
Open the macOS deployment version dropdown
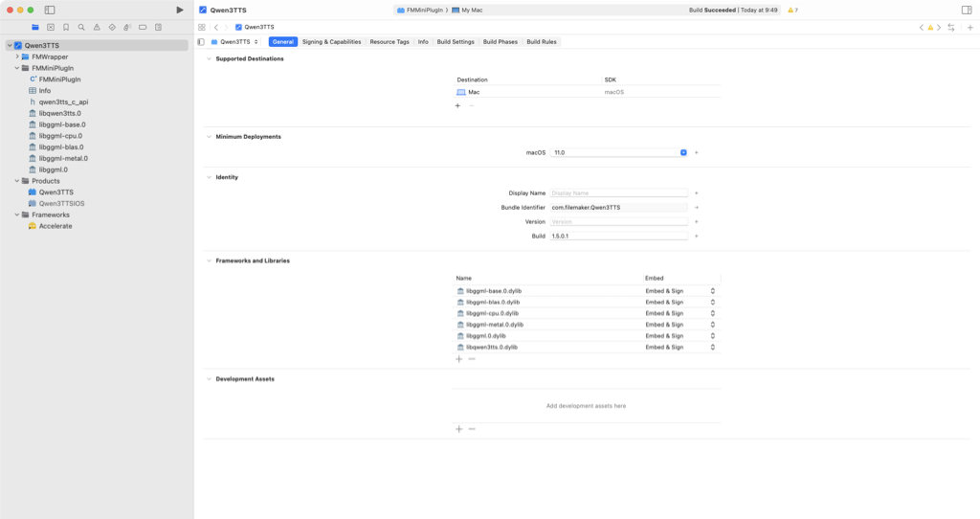point(683,152)
